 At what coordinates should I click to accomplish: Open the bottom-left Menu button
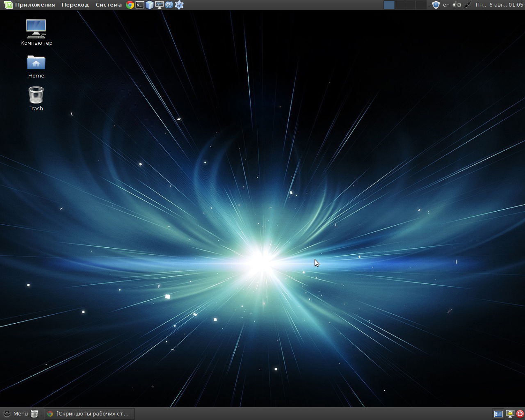coord(16,413)
